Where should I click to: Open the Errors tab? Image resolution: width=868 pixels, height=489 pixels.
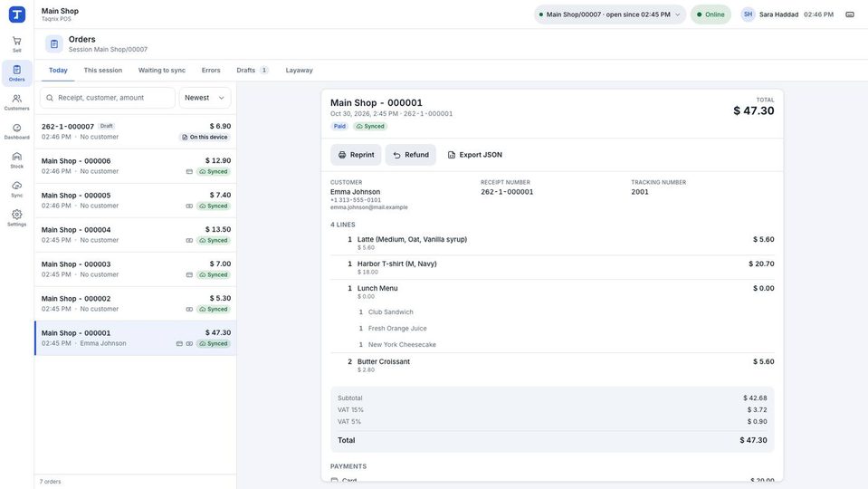pyautogui.click(x=211, y=71)
